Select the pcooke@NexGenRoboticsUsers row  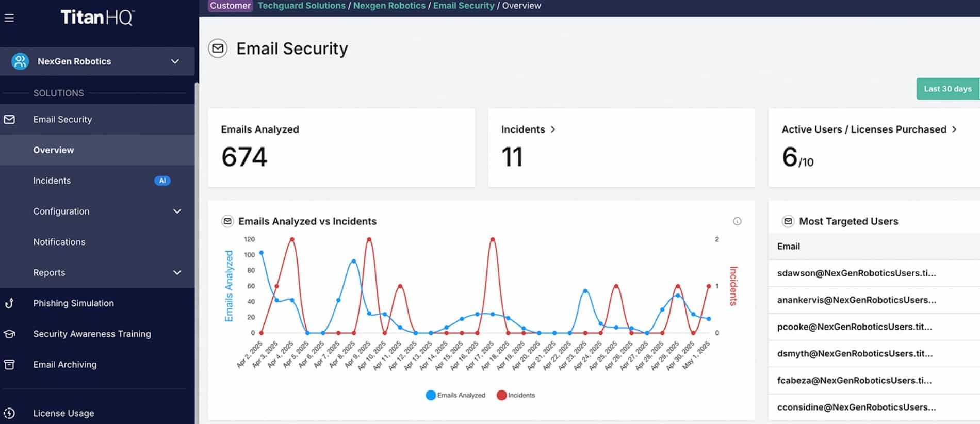pyautogui.click(x=874, y=327)
